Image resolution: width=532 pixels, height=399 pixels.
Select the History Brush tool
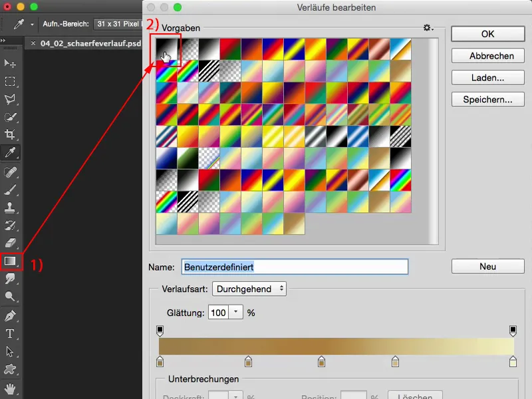(10, 225)
